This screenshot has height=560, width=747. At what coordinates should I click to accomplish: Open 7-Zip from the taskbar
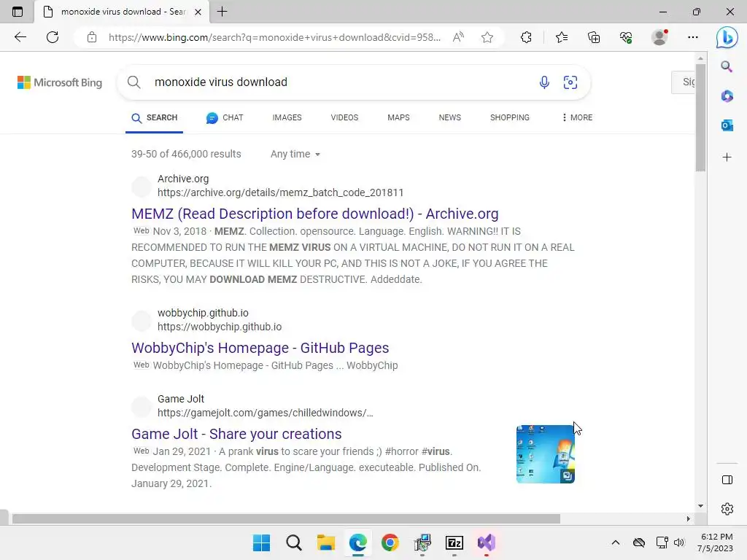(454, 542)
